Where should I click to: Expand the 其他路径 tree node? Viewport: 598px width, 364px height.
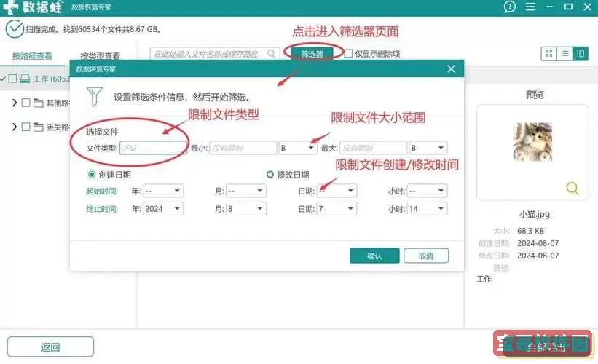coord(15,103)
